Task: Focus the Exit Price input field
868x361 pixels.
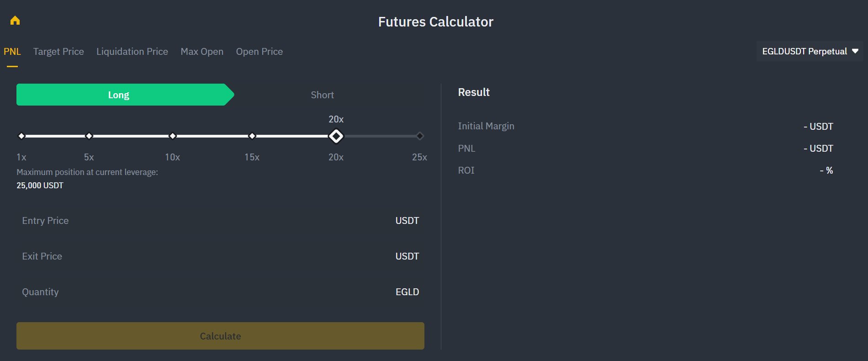Action: [220, 256]
